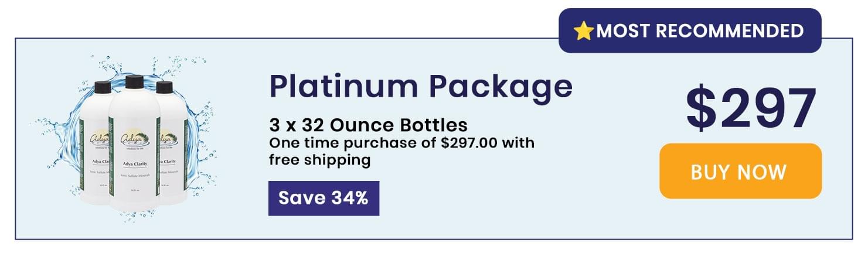Click the '3 x 32 Ounce Bottles' text

368,125
